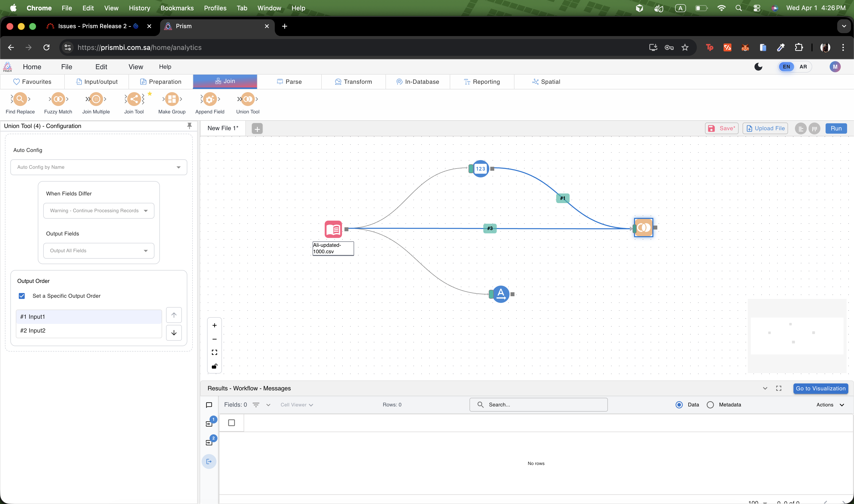Select the Fuzzy Match tool icon

(58, 99)
